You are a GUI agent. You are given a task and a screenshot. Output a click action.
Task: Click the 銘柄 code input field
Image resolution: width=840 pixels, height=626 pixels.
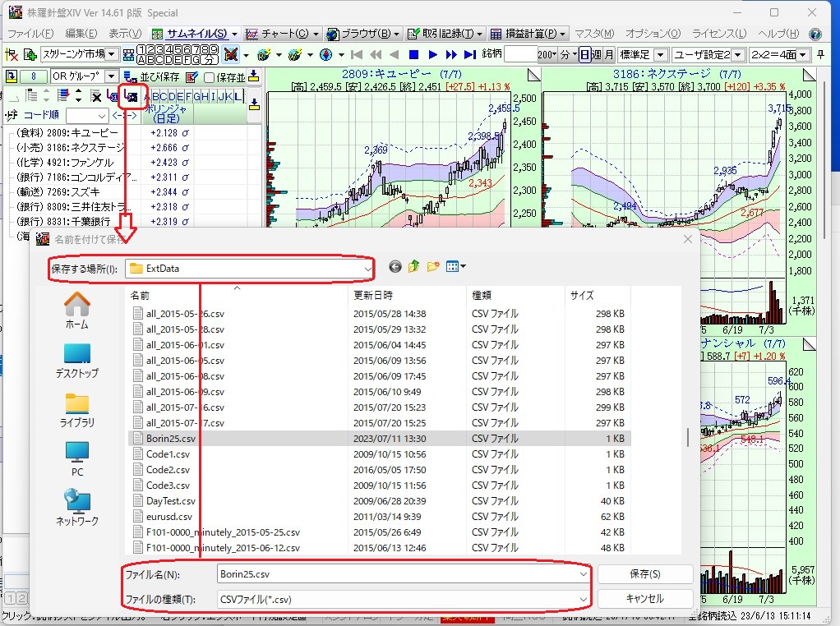[521, 54]
